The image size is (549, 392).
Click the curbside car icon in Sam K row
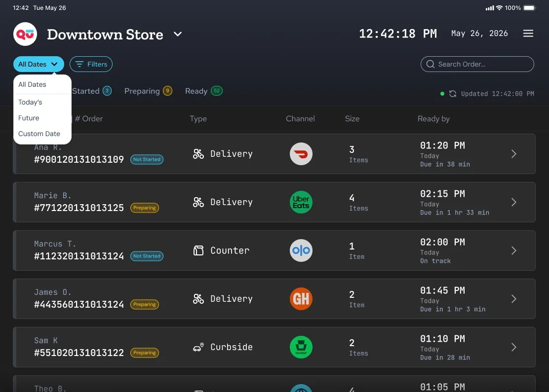point(198,347)
